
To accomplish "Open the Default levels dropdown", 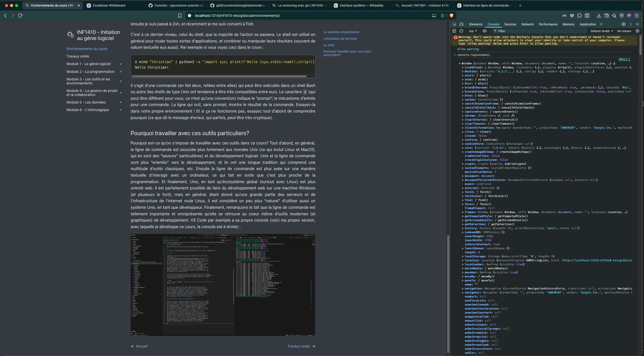I will tap(601, 31).
